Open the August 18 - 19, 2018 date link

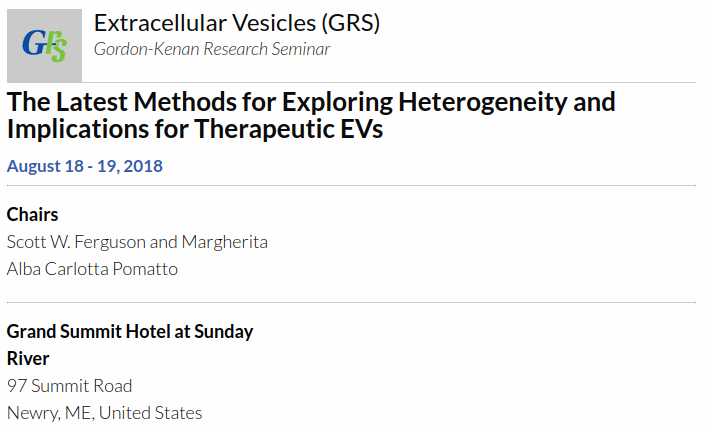point(85,166)
